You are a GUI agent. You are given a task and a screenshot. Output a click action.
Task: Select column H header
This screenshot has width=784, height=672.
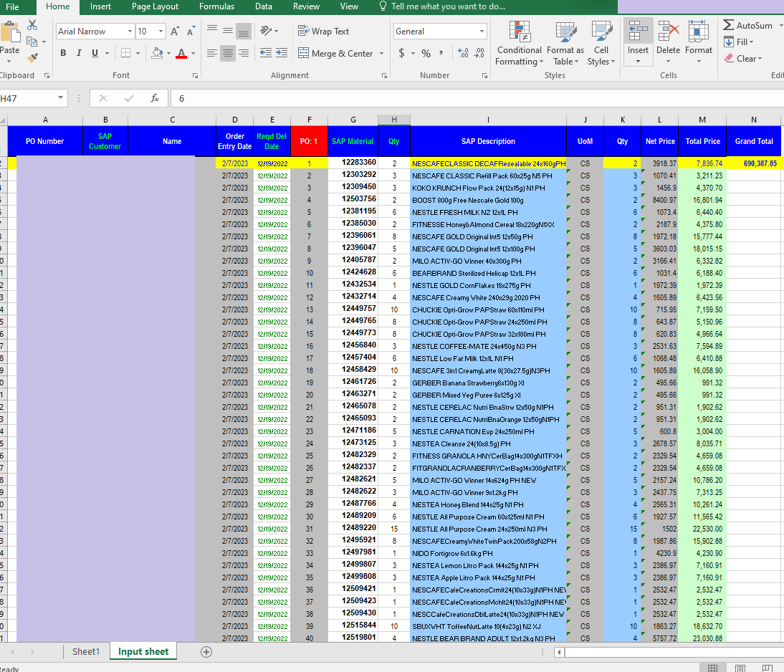pyautogui.click(x=394, y=120)
